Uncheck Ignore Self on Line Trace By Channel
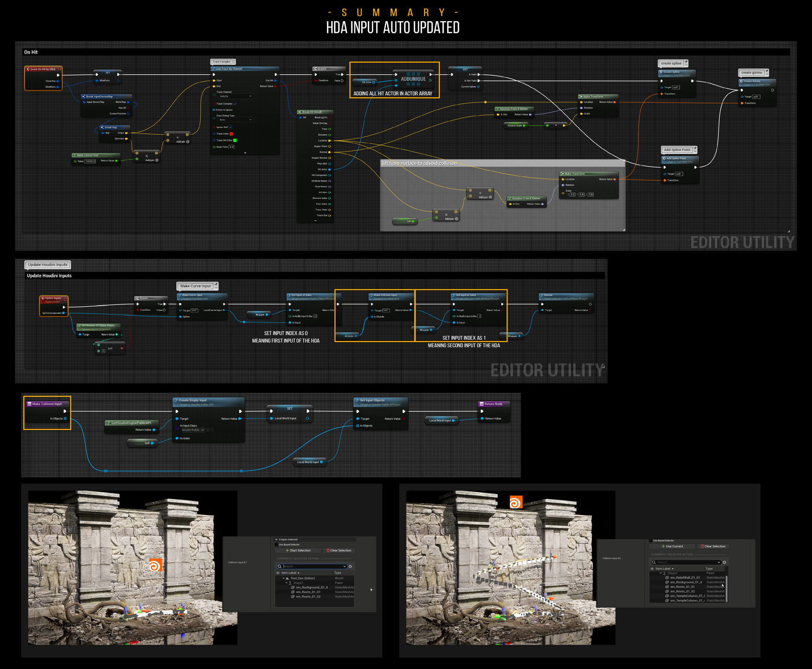The width and height of the screenshot is (812, 669). coord(230,127)
